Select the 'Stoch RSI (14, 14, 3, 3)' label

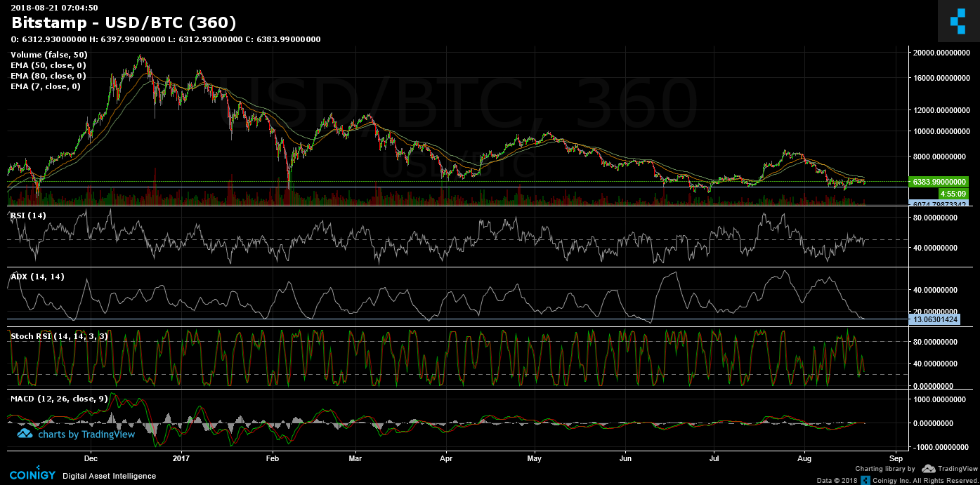pos(59,336)
